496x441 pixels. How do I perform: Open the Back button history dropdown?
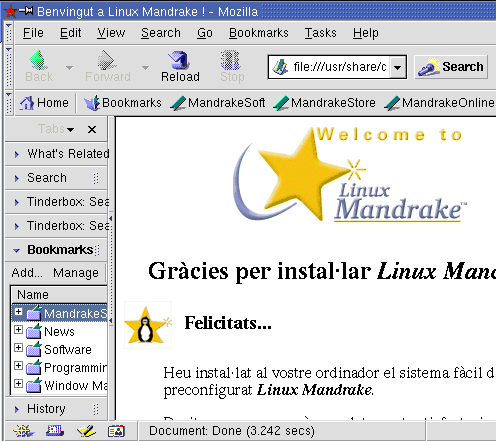(x=69, y=68)
